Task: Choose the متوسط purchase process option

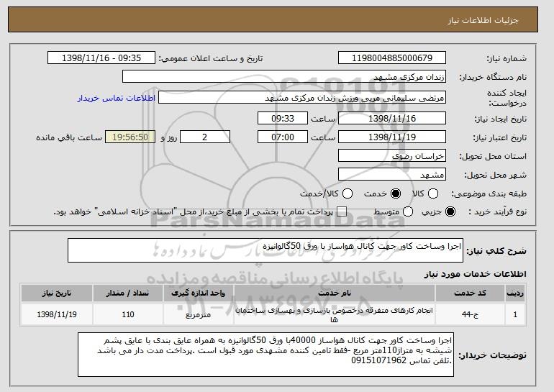Action: (x=408, y=211)
